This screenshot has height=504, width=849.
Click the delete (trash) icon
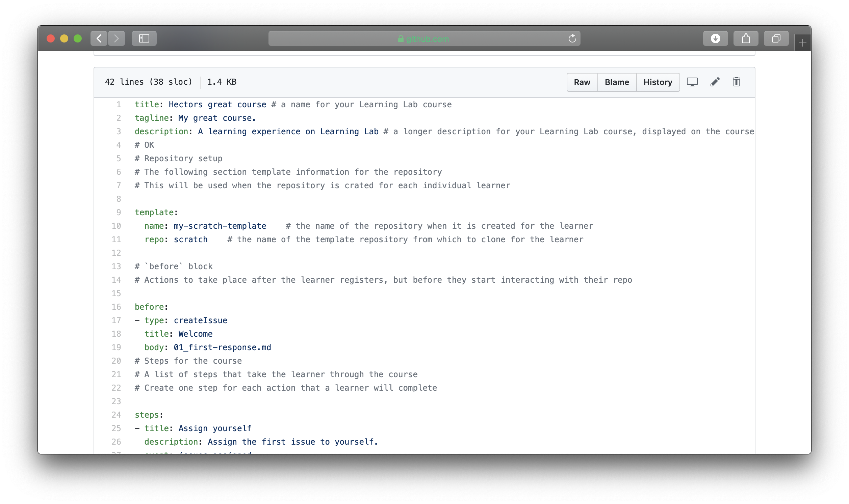click(x=737, y=82)
